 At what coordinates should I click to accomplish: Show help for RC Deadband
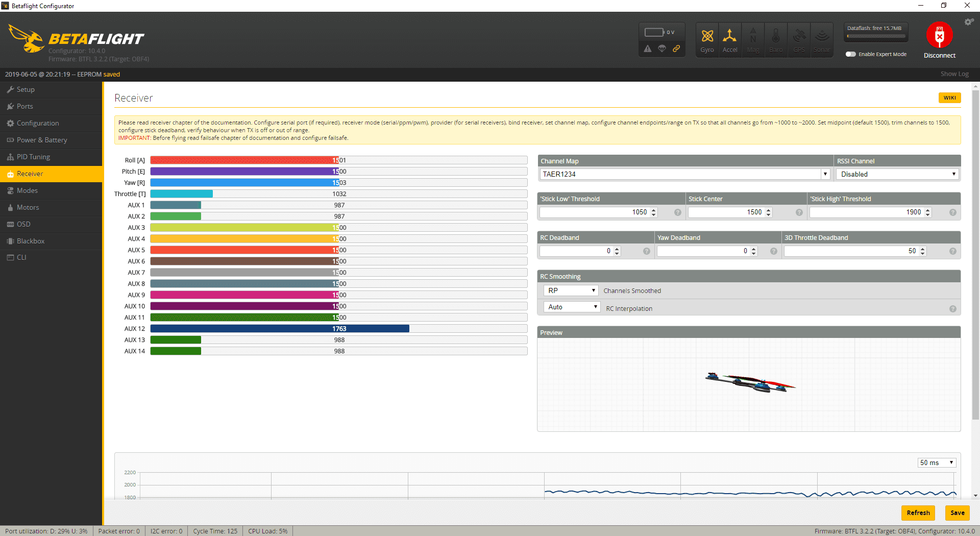pos(646,251)
